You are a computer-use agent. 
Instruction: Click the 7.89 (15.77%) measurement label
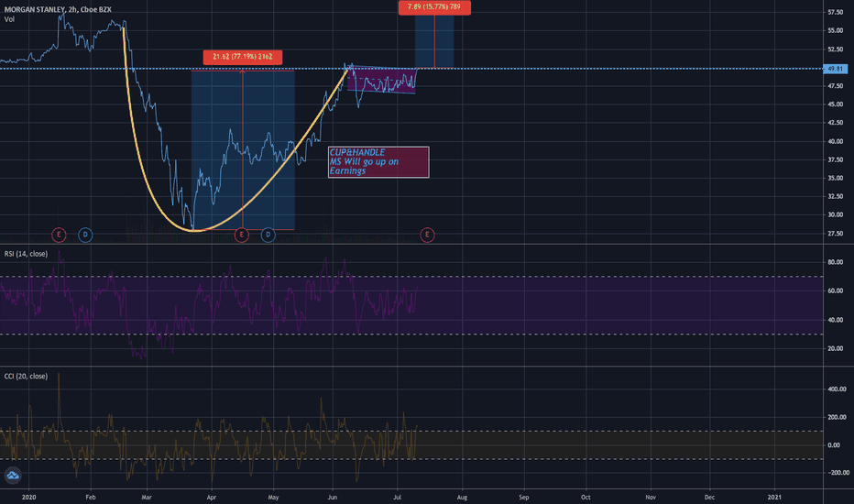[x=434, y=7]
